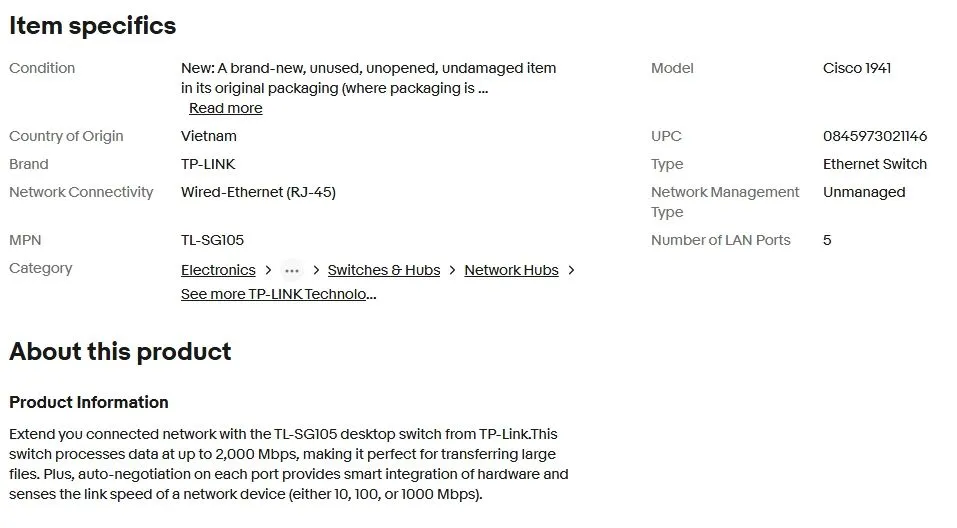
Task: Click the MPN value TL-SG105
Action: (x=212, y=240)
